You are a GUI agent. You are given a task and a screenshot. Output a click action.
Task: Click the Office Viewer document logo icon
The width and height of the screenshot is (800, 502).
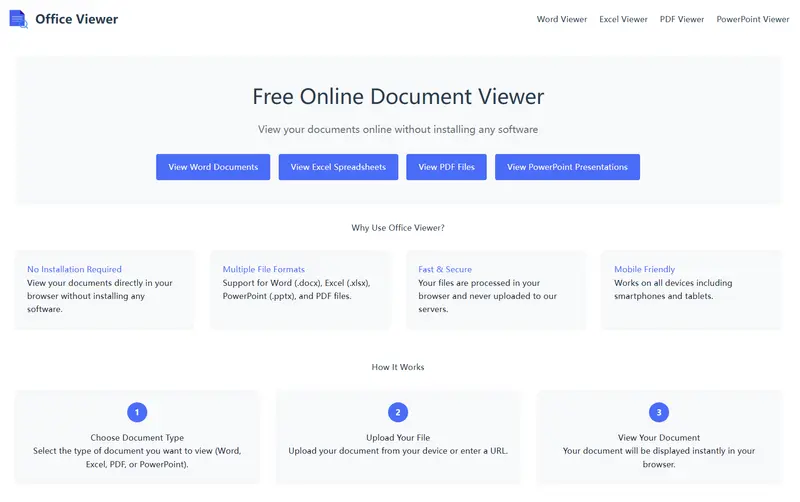click(18, 19)
